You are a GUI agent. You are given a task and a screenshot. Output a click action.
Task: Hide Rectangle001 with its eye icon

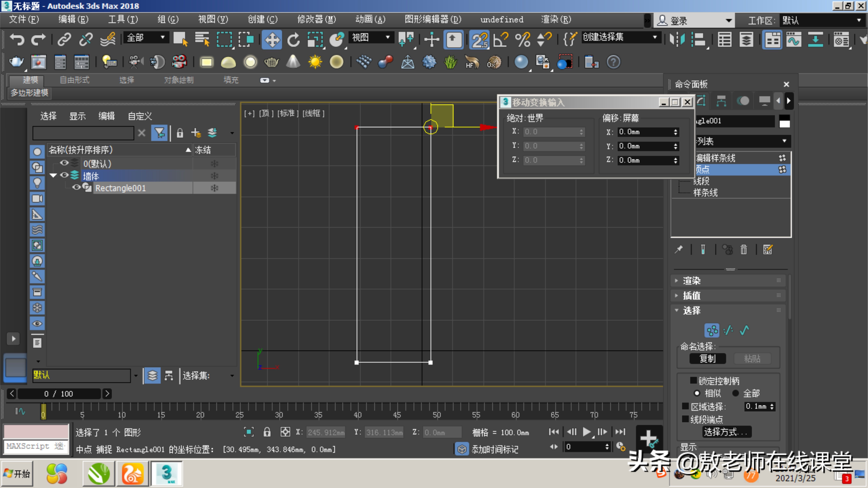pos(76,188)
